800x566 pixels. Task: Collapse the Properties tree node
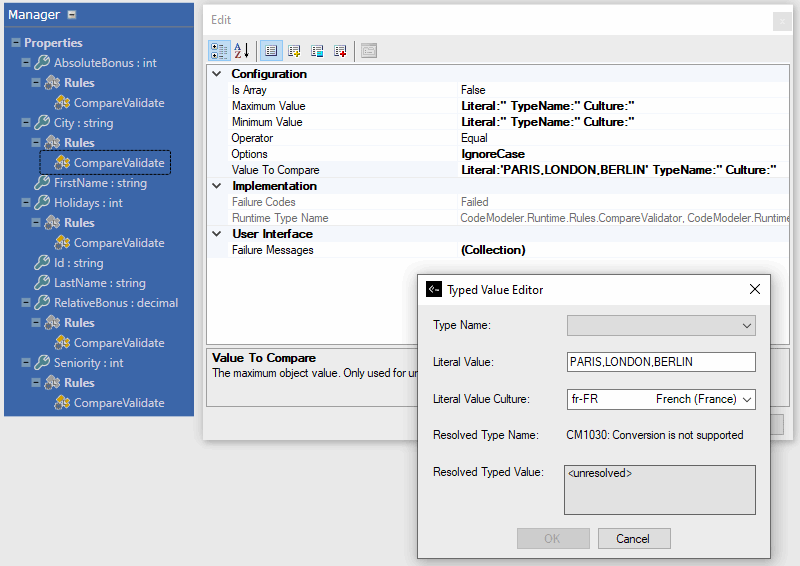point(16,43)
